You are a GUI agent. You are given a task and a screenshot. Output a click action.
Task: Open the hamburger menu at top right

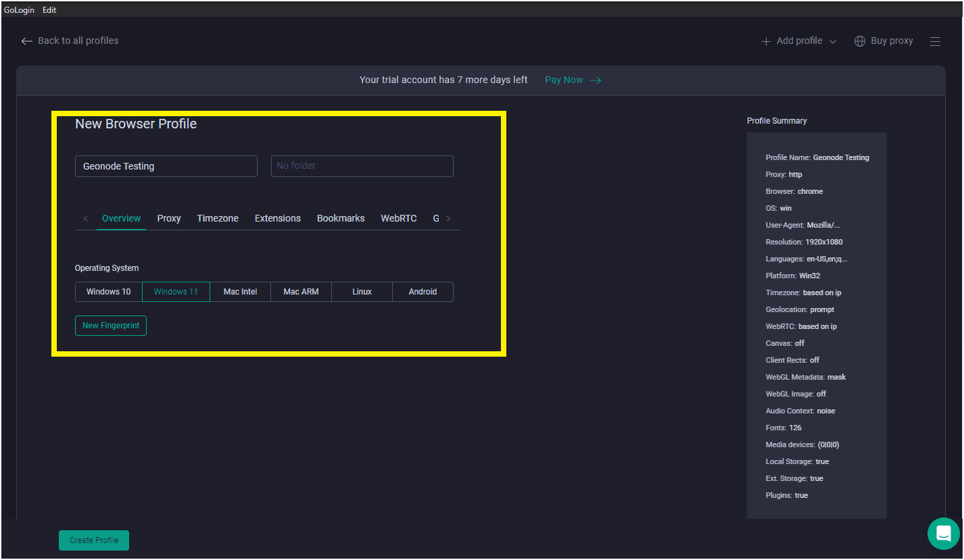[936, 41]
